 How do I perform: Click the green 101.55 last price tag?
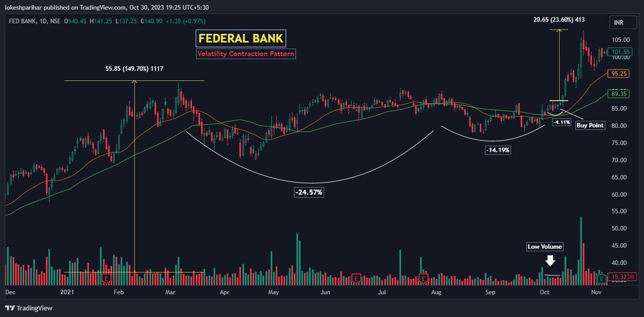click(621, 52)
